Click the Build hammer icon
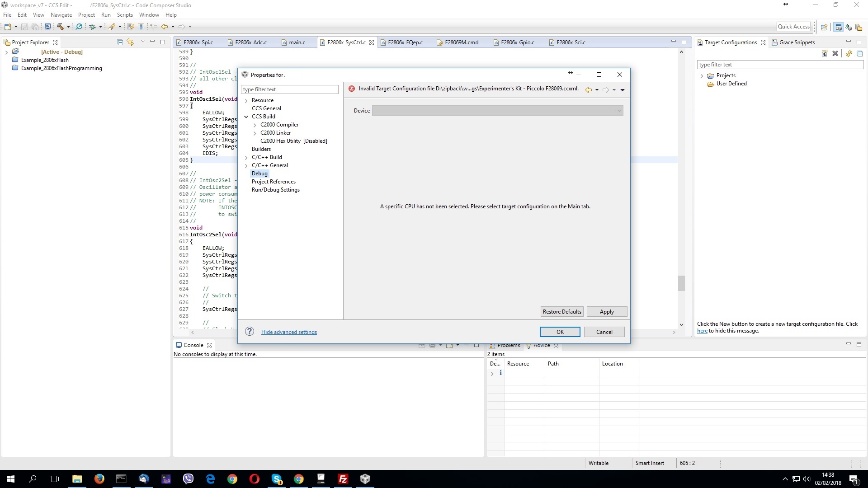This screenshot has height=488, width=868. [60, 27]
